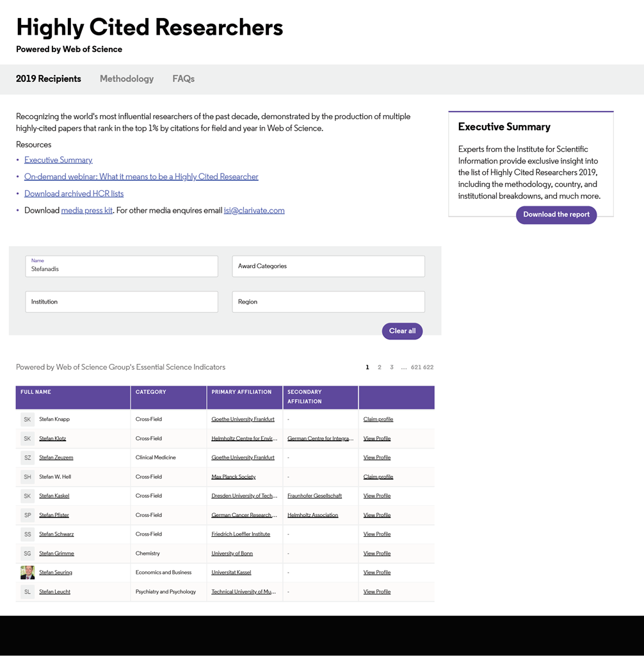Switch to the FAQs tab
The image size is (644, 656).
point(183,79)
